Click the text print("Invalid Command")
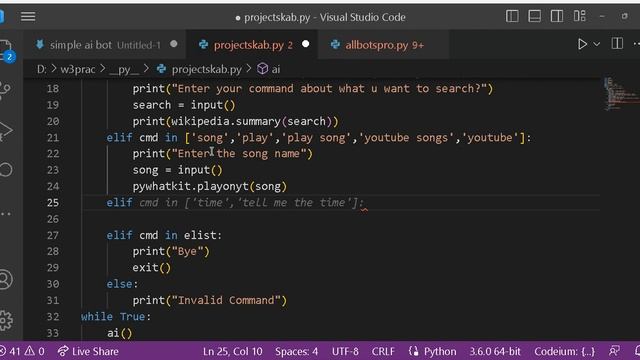Image resolution: width=640 pixels, height=360 pixels. [x=210, y=300]
